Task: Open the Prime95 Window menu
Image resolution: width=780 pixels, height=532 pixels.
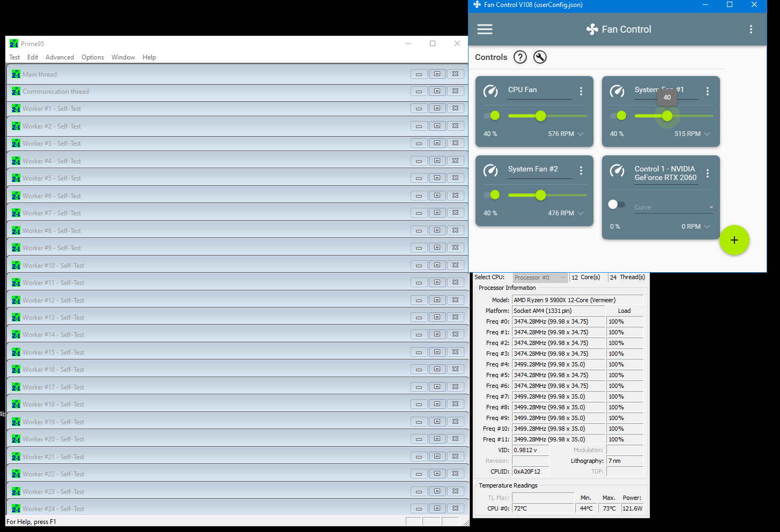Action: point(123,57)
